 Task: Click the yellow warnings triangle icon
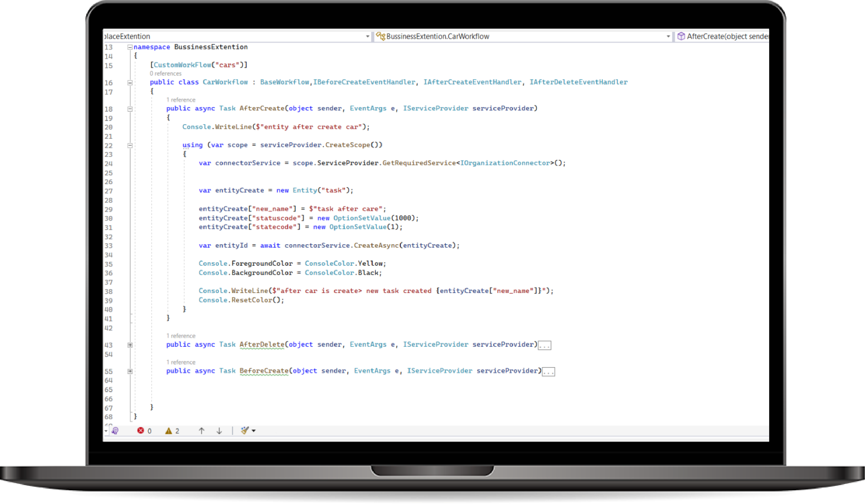168,431
